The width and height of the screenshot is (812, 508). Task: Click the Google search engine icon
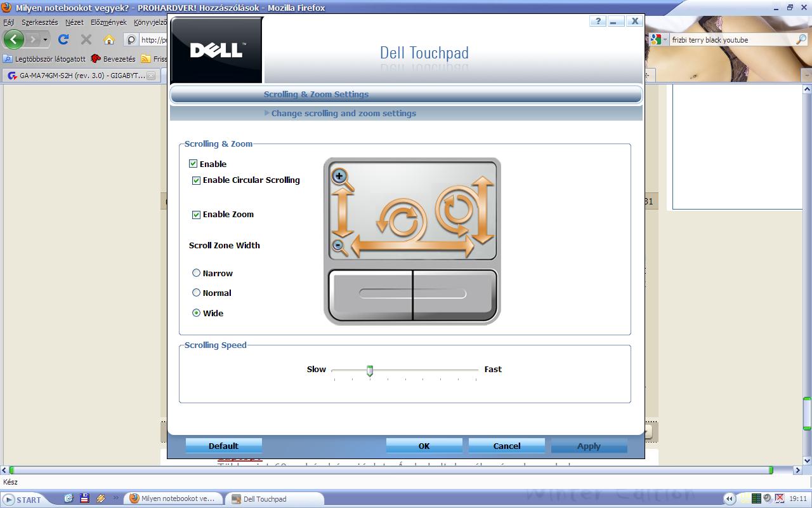coord(656,39)
